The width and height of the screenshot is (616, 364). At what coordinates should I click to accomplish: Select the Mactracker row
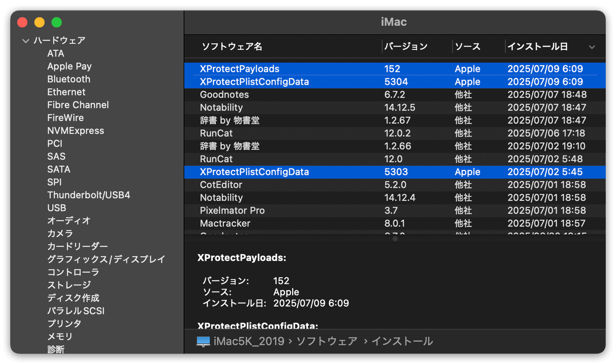pos(395,223)
